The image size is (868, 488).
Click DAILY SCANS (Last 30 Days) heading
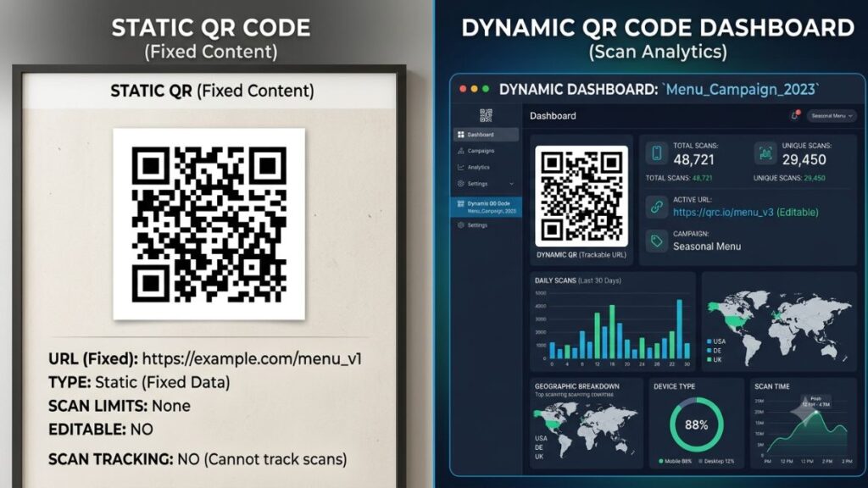coord(578,280)
